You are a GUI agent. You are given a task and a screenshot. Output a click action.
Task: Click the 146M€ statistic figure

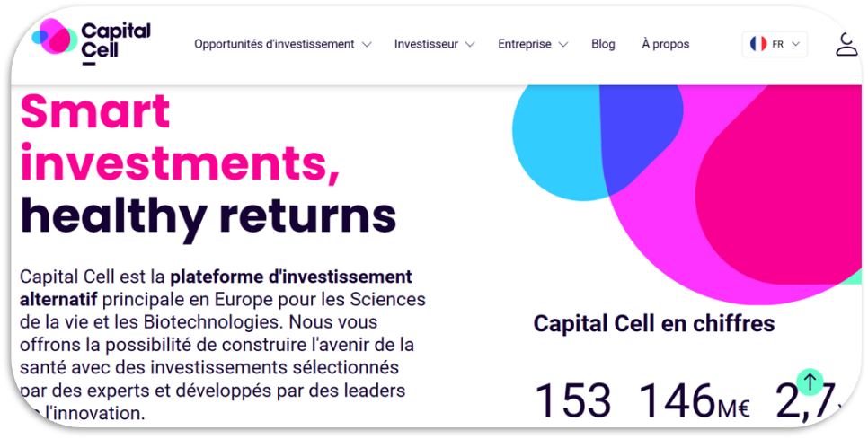pyautogui.click(x=693, y=400)
